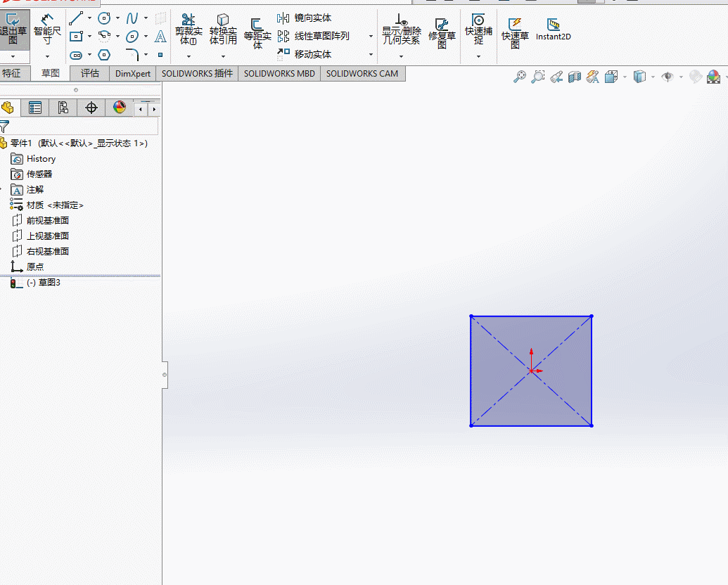The image size is (728, 585).
Task: Click Previous View icon
Action: [556, 77]
